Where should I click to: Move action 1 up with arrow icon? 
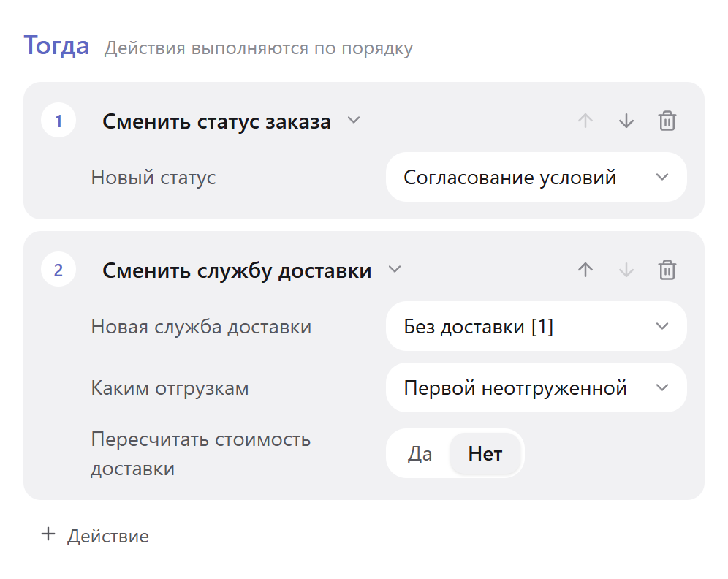585,121
